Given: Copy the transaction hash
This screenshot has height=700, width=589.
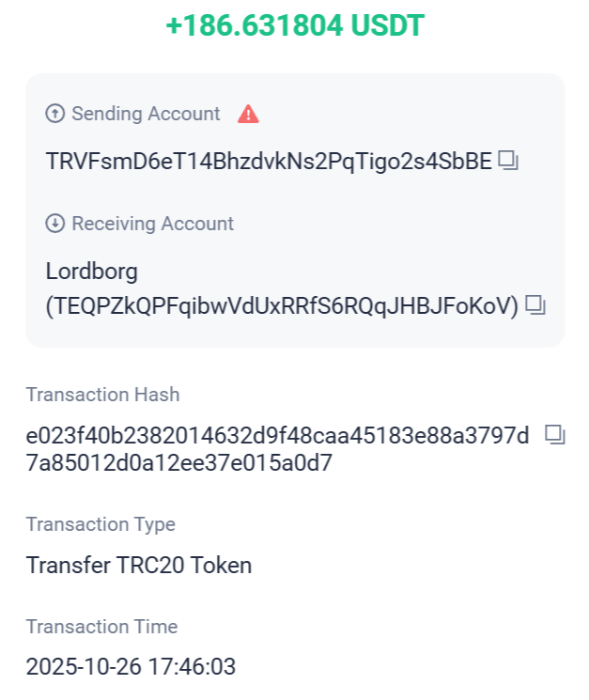Looking at the screenshot, I should [x=555, y=434].
